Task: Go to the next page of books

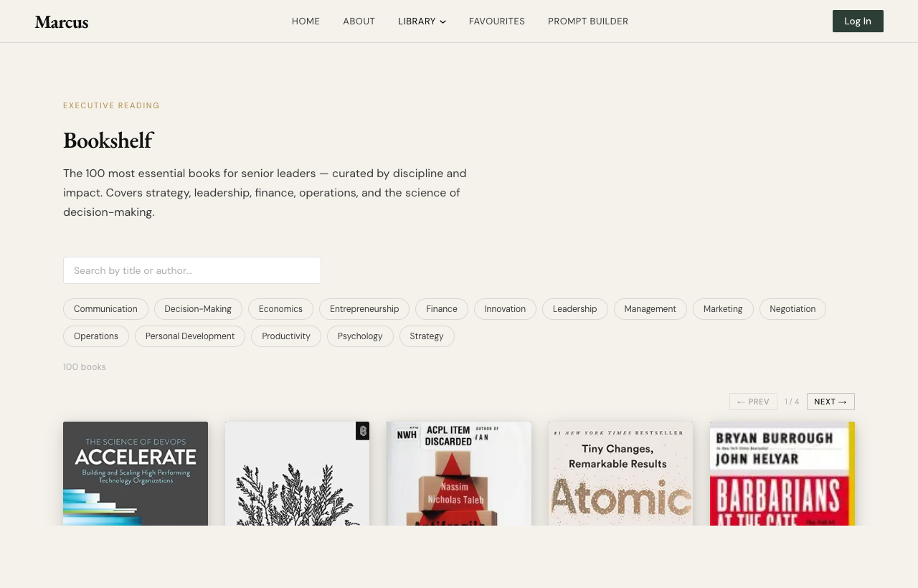Action: click(x=830, y=402)
